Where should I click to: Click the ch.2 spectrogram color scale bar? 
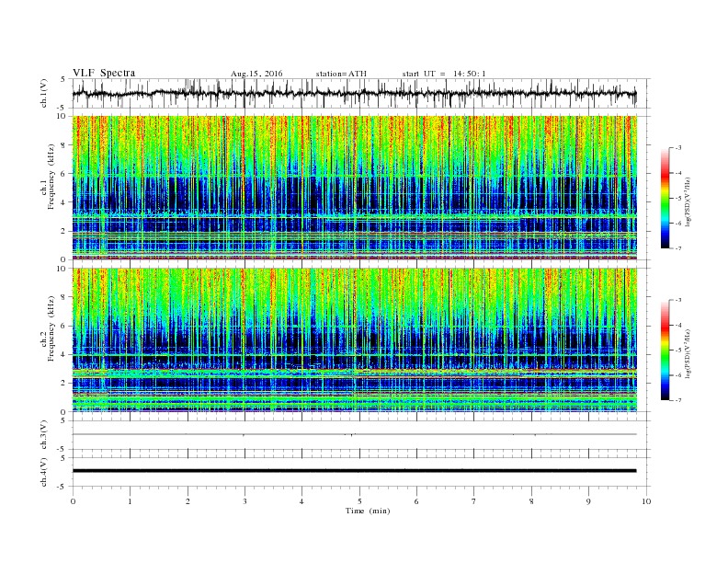click(665, 350)
